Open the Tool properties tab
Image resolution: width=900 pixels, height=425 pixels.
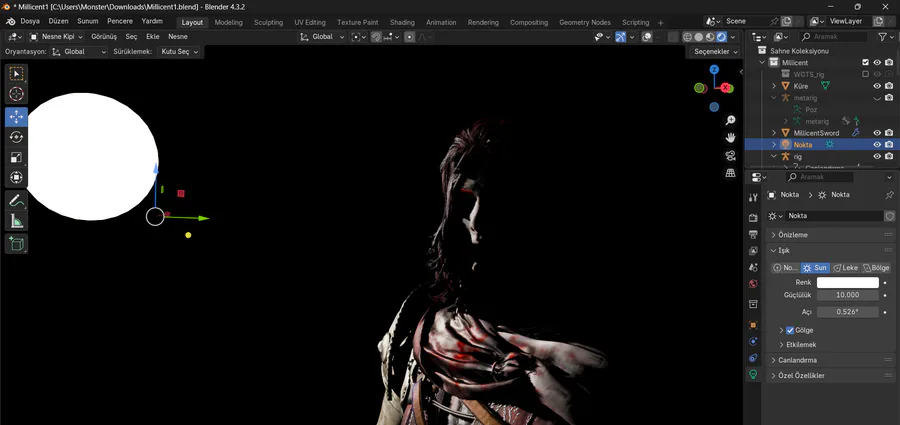pos(753,198)
